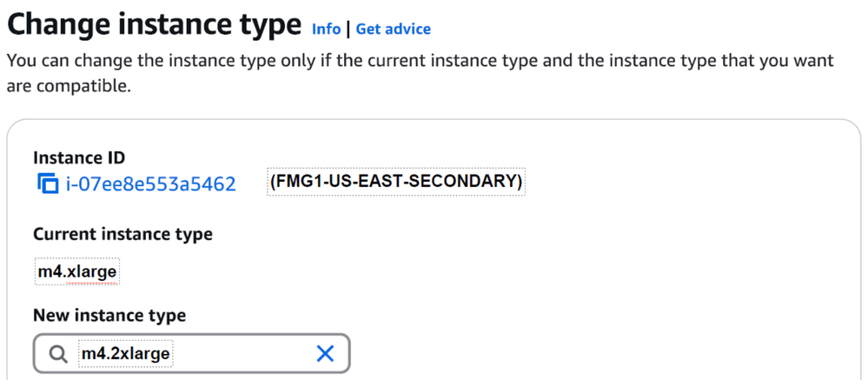The height and width of the screenshot is (387, 868).
Task: Click the Current instance type label
Action: tap(123, 234)
